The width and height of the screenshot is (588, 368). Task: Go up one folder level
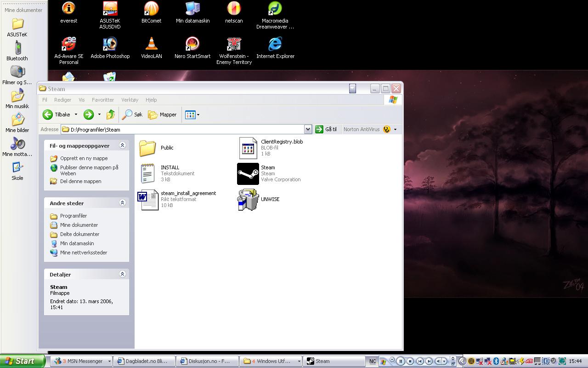111,115
